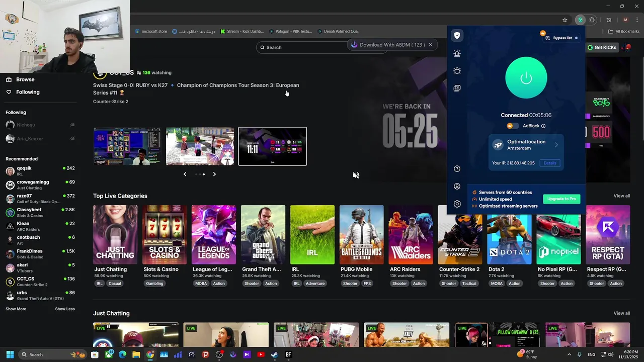Open the Stream - Kick Dashboard bookmark
This screenshot has height=362, width=644.
242,31
